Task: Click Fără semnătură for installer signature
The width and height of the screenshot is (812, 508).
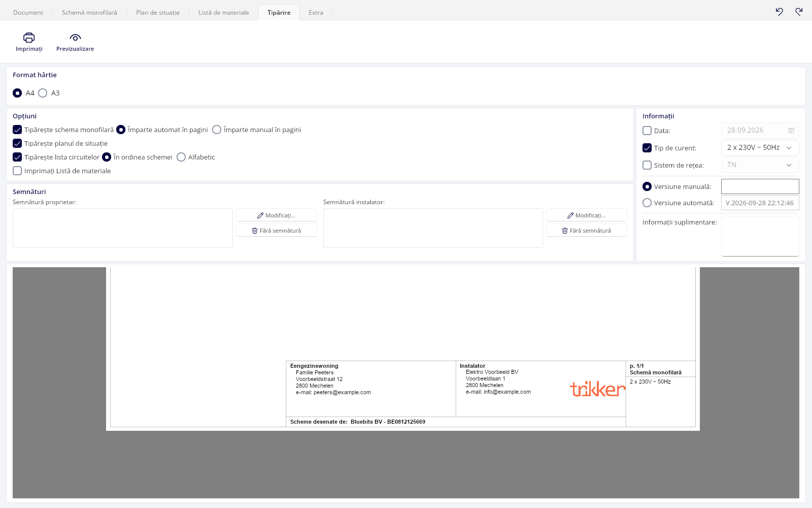Action: pos(587,231)
